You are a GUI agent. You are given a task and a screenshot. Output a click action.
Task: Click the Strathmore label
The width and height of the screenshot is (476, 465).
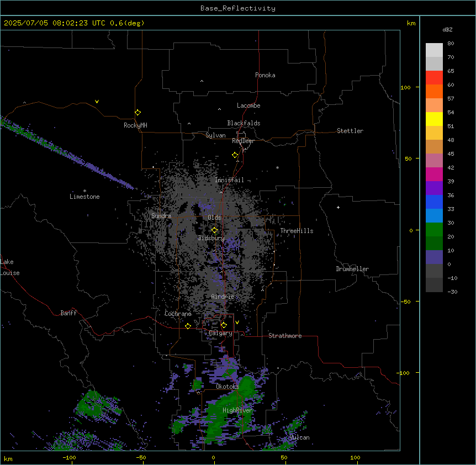point(285,336)
